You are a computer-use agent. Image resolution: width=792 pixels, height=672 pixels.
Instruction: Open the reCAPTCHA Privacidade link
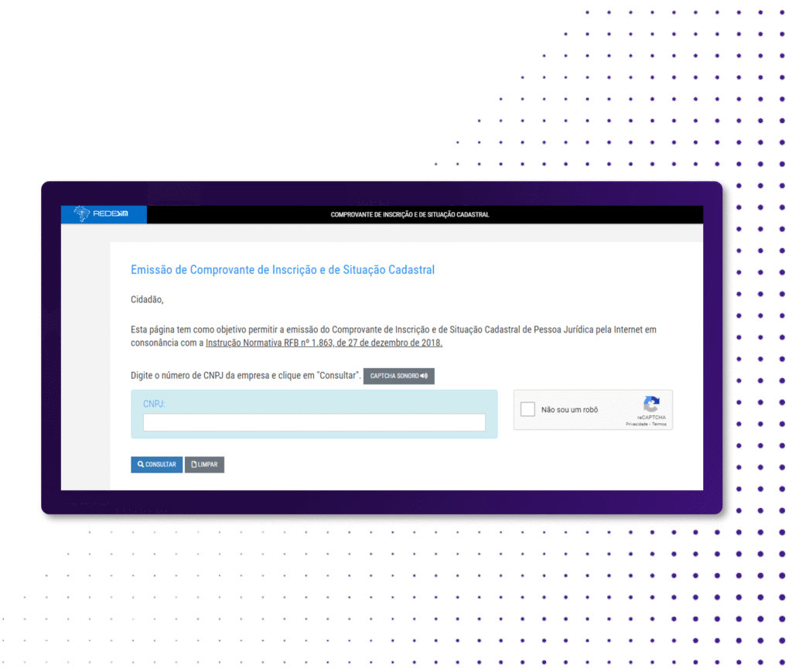(637, 424)
